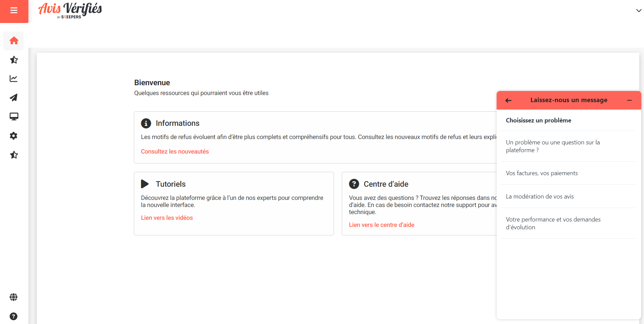644x324 pixels.
Task: Click the globe language icon
Action: (x=14, y=297)
